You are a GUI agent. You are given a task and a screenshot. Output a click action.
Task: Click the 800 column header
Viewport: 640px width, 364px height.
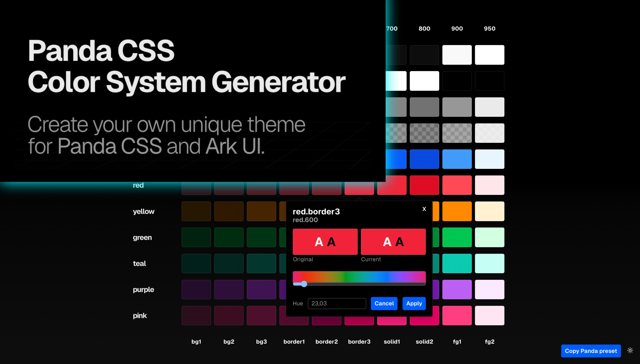click(424, 28)
